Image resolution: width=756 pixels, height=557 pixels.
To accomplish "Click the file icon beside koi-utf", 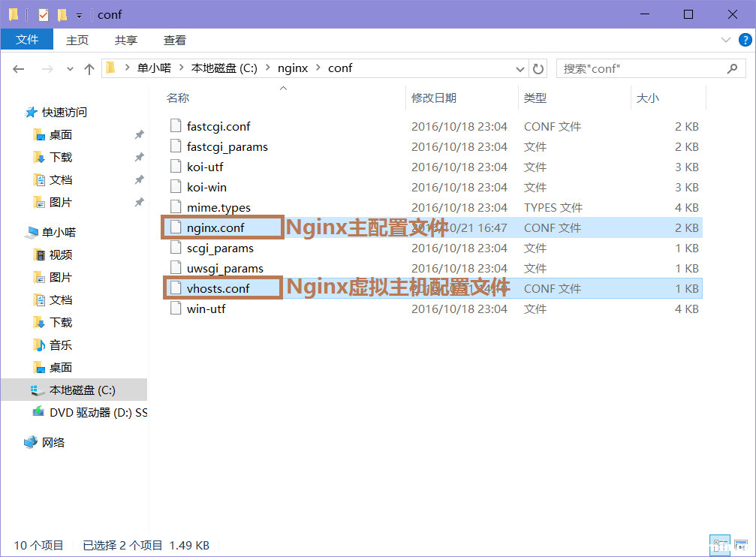I will [x=176, y=167].
